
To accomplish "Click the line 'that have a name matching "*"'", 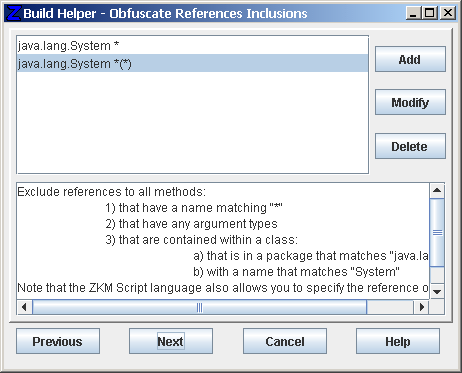I will coord(194,208).
